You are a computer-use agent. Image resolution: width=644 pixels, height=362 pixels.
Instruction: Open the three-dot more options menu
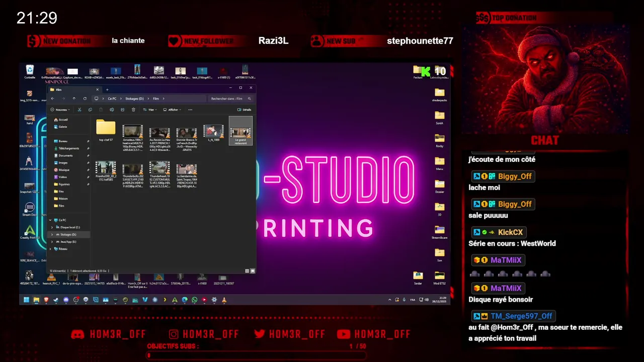pos(190,110)
